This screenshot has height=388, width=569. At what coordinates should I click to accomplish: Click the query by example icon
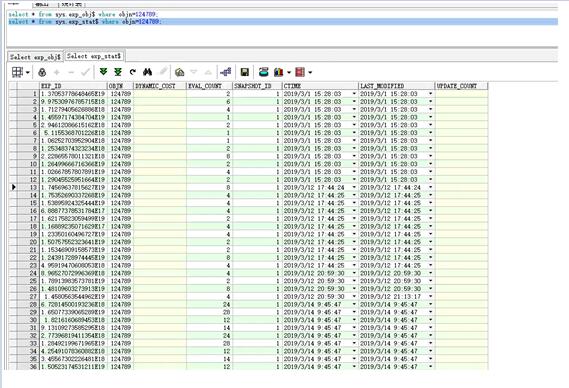click(x=180, y=72)
